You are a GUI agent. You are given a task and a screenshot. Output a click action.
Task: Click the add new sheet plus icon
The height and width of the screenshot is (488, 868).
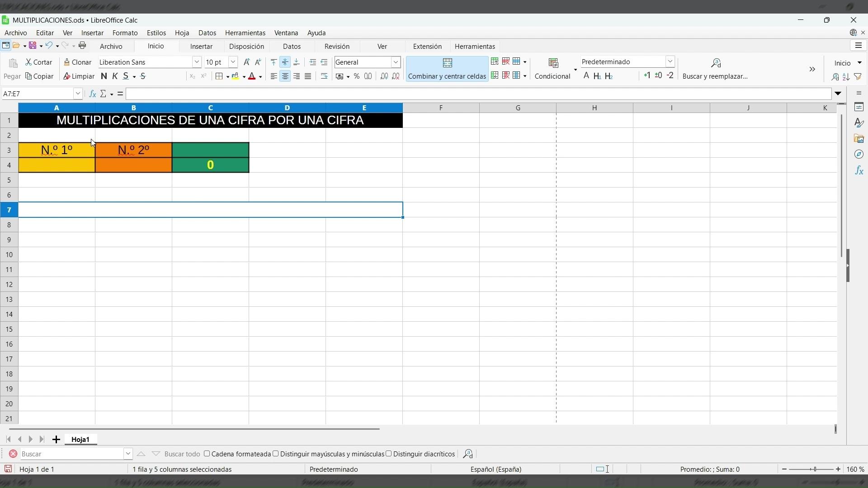[x=56, y=439]
